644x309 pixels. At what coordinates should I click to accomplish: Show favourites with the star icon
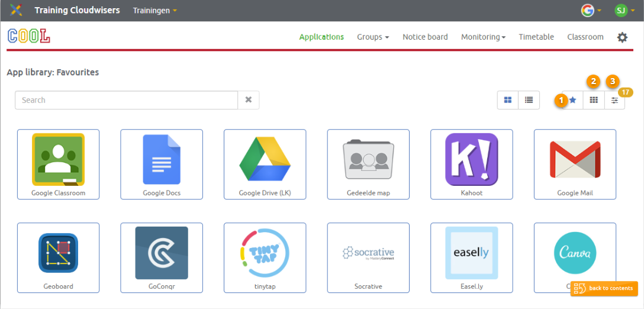click(x=572, y=100)
